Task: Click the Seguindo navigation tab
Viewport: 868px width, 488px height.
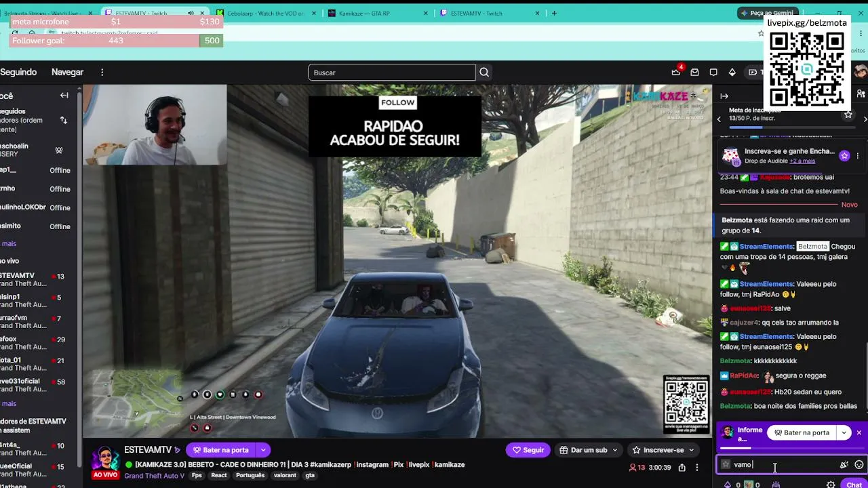Action: [18, 73]
